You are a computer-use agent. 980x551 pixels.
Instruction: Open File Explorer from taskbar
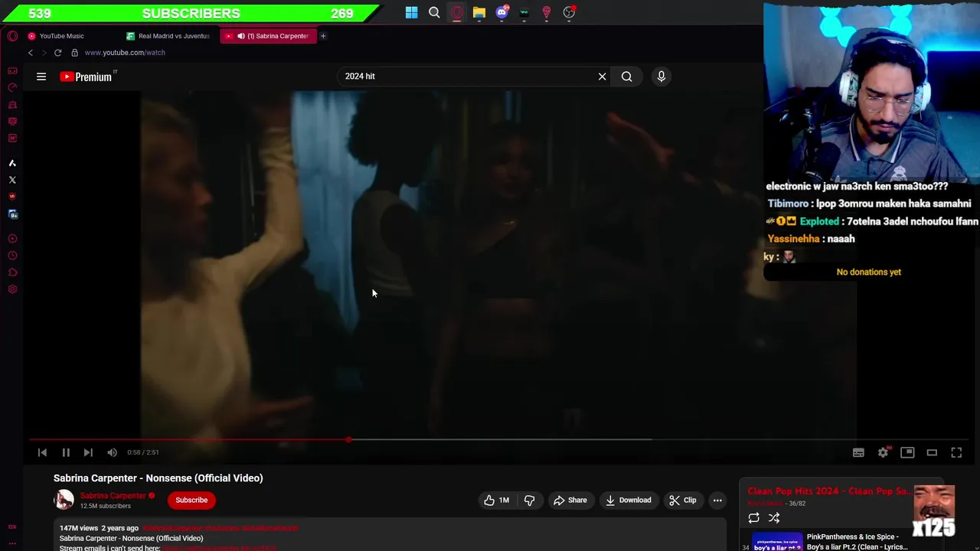[479, 12]
